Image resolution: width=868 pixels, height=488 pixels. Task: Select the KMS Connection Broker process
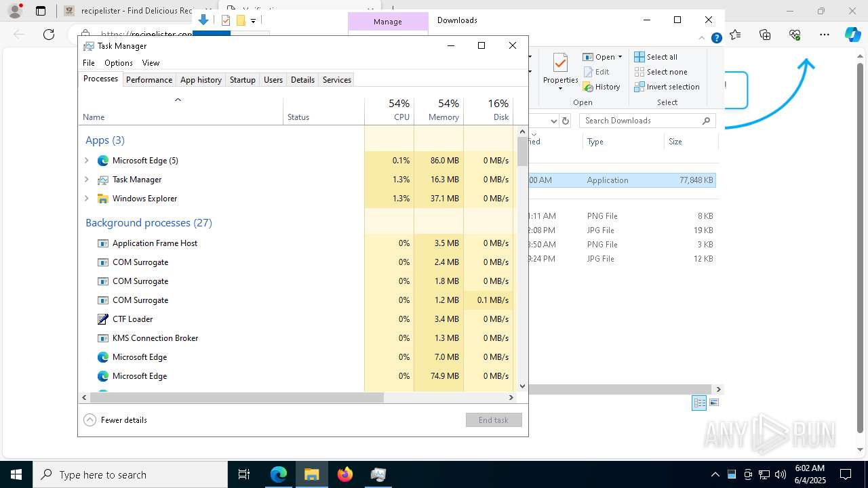tap(296, 338)
